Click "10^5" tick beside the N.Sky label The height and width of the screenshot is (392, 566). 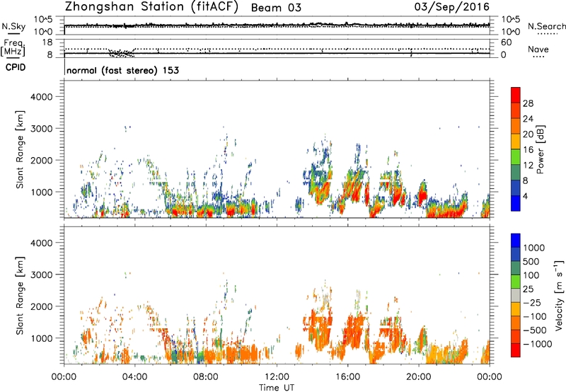[x=43, y=19]
